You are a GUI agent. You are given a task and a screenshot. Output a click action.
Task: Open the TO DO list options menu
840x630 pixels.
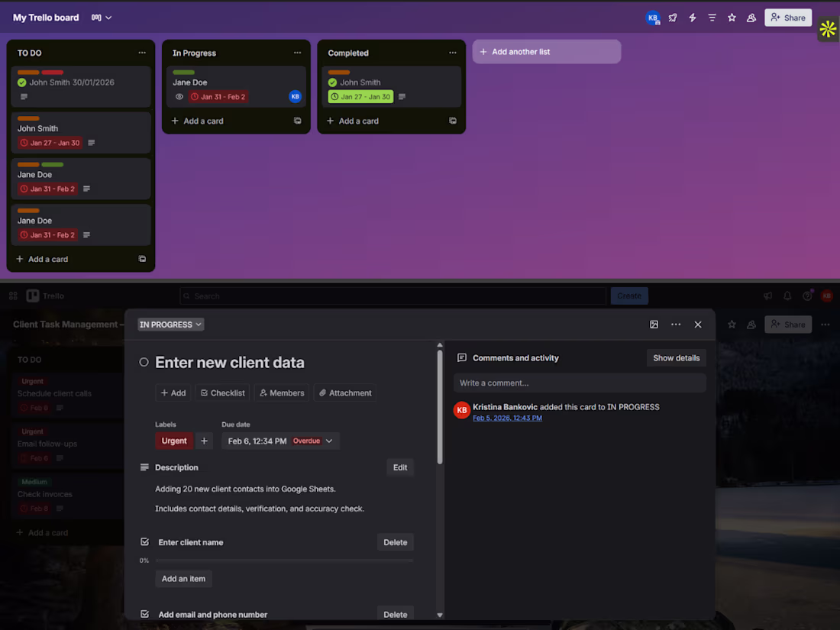tap(142, 53)
